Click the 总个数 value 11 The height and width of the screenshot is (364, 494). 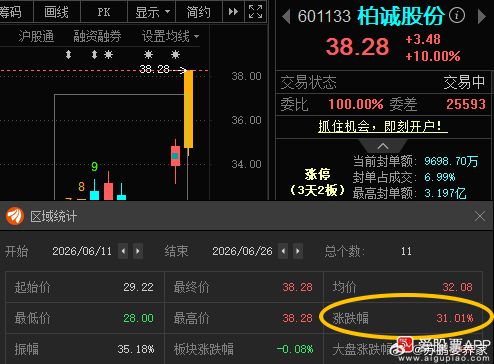406,251
